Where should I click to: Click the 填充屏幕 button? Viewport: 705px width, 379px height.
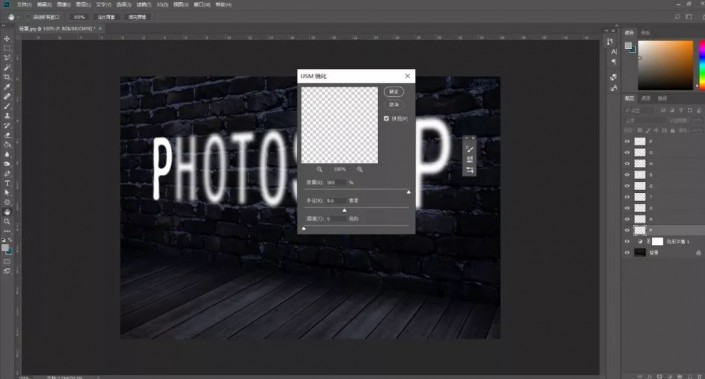point(137,17)
